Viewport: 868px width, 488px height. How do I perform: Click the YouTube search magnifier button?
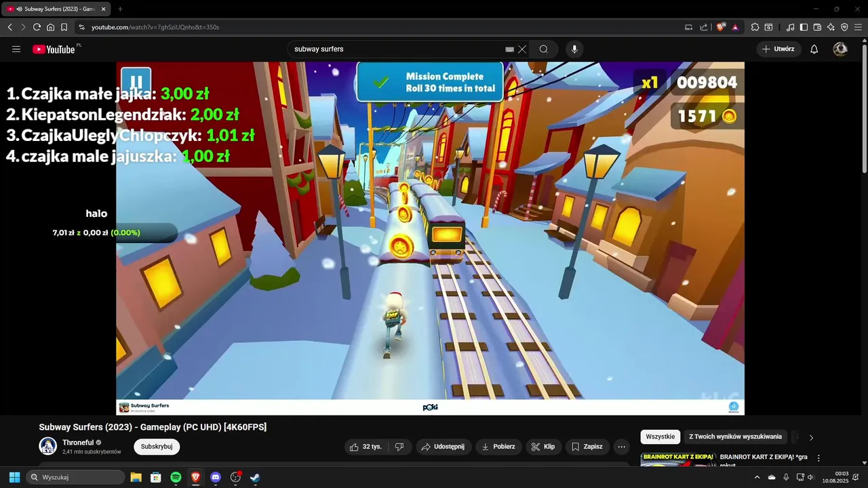tap(544, 49)
